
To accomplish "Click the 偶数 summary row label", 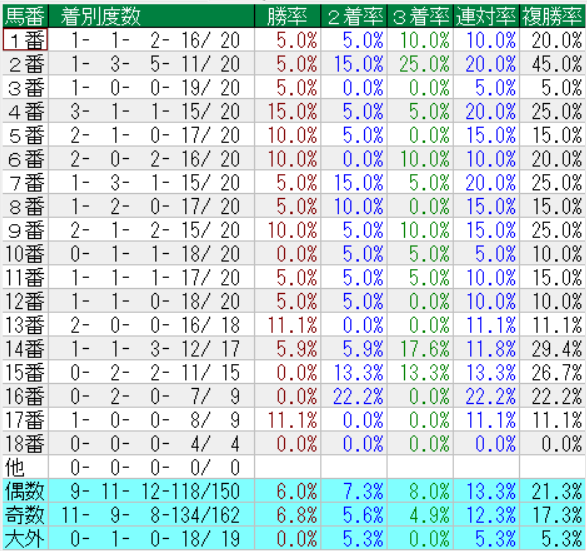I will (x=25, y=491).
